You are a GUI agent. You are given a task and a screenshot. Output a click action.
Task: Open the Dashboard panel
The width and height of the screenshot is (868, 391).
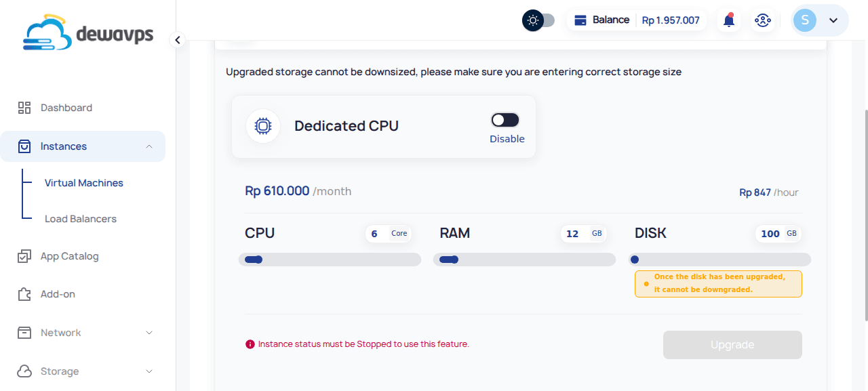pyautogui.click(x=24, y=107)
